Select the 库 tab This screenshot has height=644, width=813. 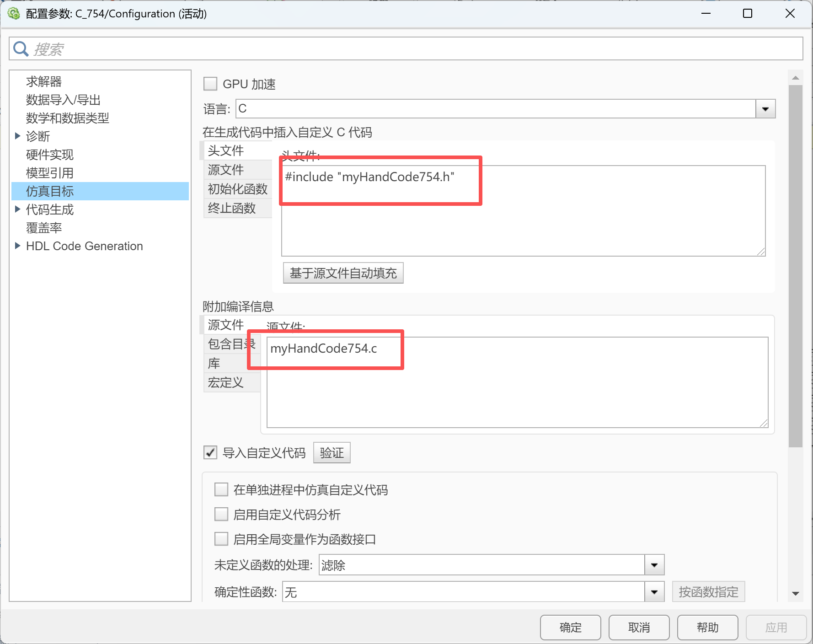coord(232,363)
